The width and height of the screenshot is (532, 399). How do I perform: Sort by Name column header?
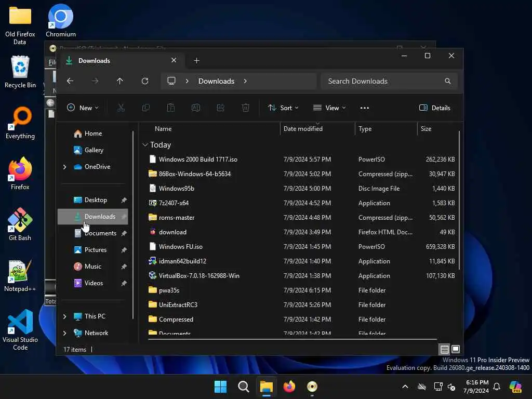click(163, 129)
